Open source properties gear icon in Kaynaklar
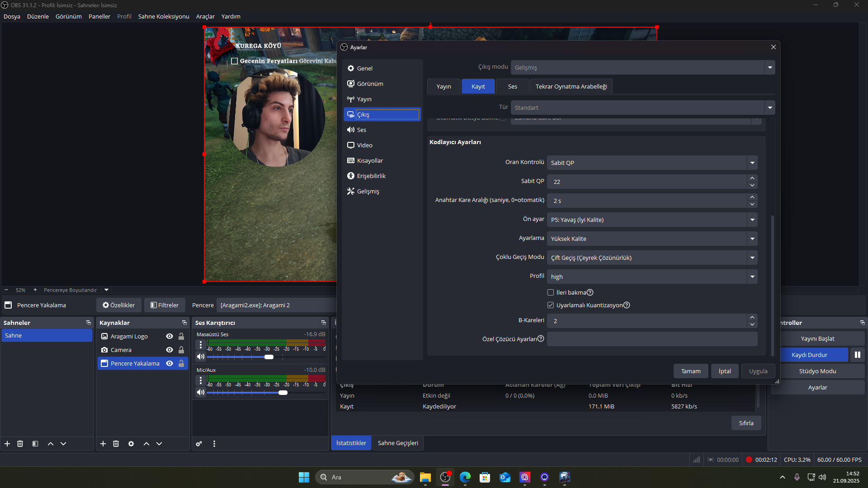868x488 pixels. point(131,444)
